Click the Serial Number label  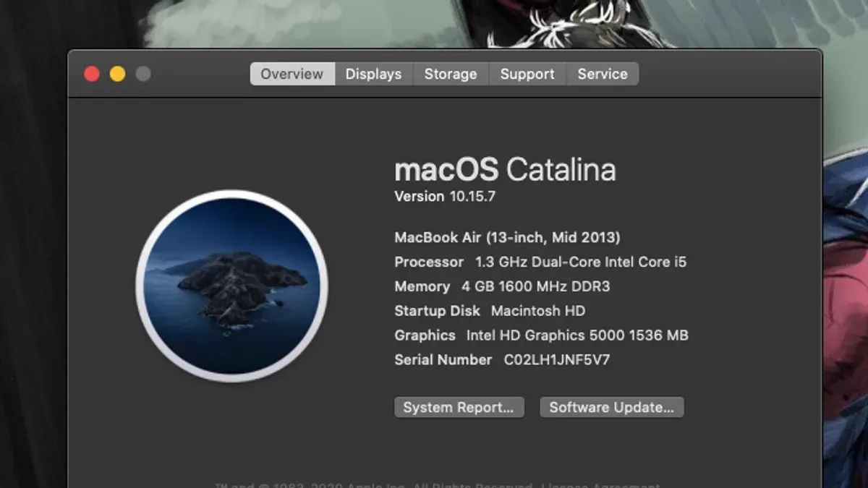coord(443,359)
